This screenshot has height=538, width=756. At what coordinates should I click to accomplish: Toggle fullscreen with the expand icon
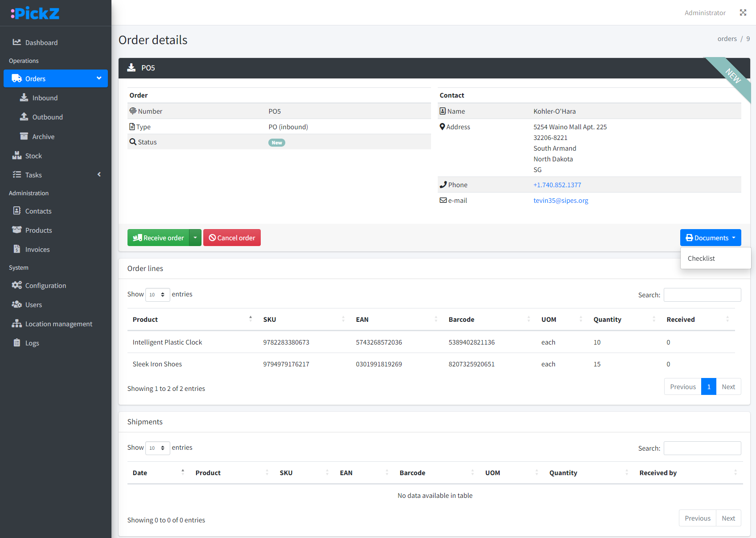(x=743, y=12)
